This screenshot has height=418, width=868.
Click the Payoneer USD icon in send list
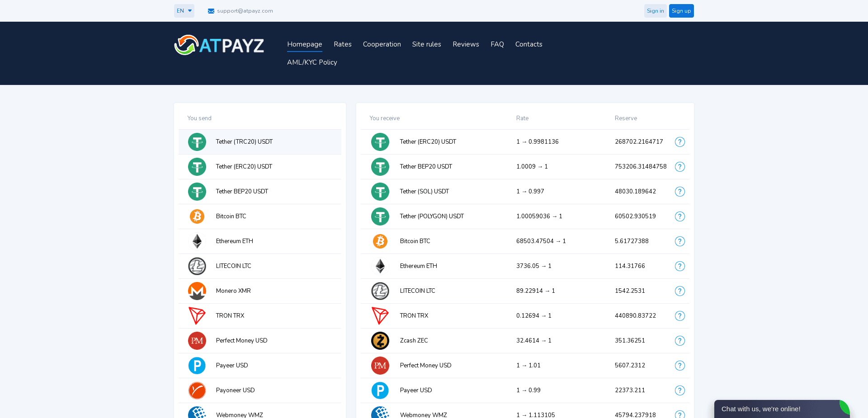click(197, 390)
